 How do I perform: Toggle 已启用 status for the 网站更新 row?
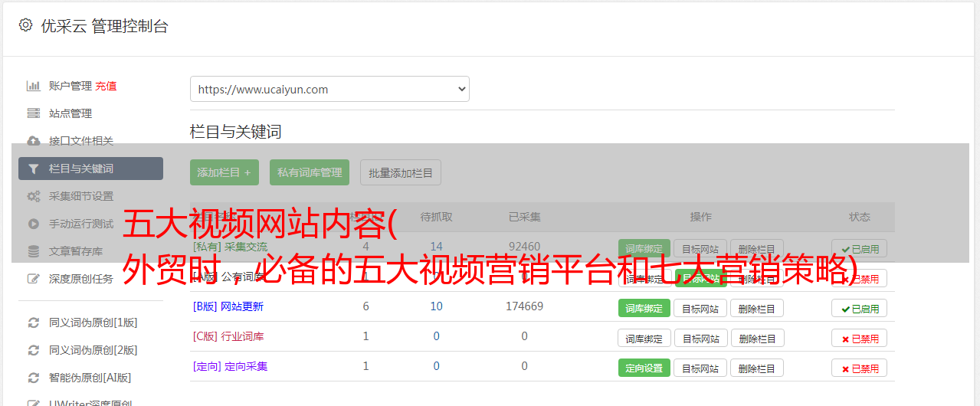(860, 308)
